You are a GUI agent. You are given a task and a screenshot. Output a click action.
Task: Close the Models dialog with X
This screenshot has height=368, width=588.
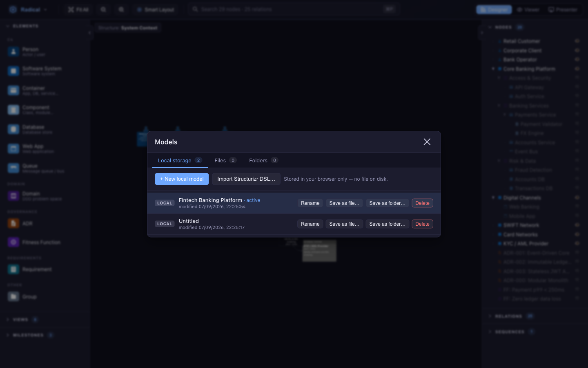click(x=427, y=142)
